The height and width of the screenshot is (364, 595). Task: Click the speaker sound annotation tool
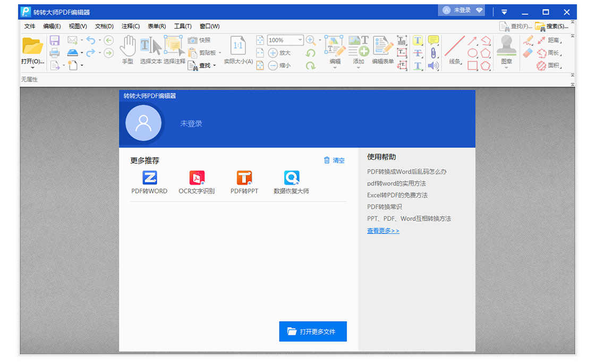point(433,66)
